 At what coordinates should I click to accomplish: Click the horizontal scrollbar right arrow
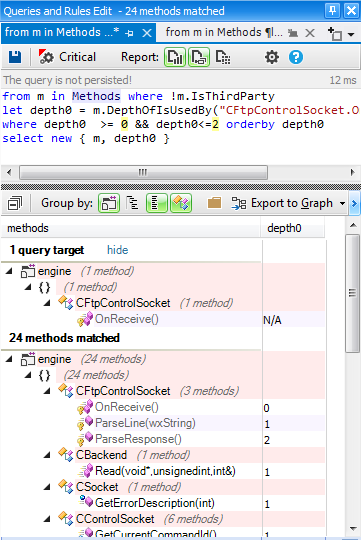point(352,172)
